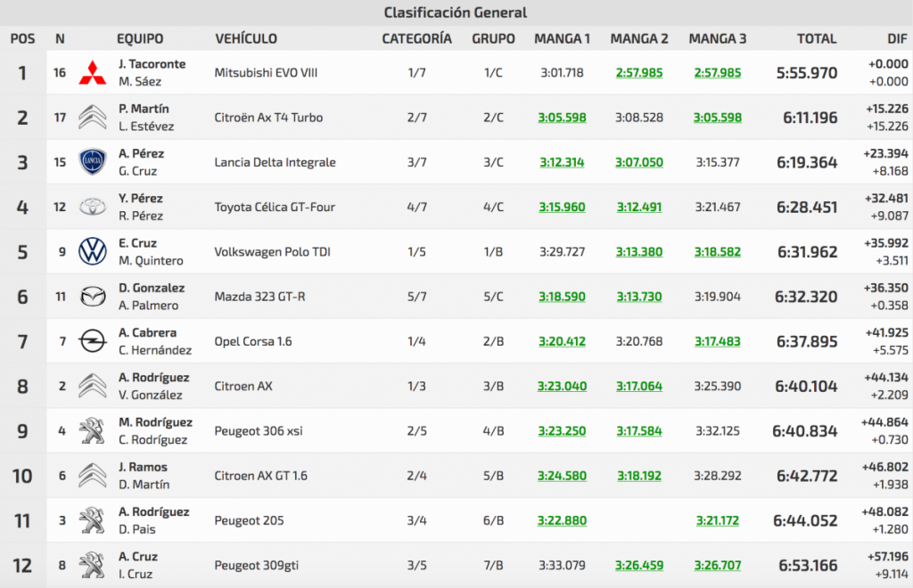Click the Peugeot logo for M. Rodríguez

click(93, 431)
